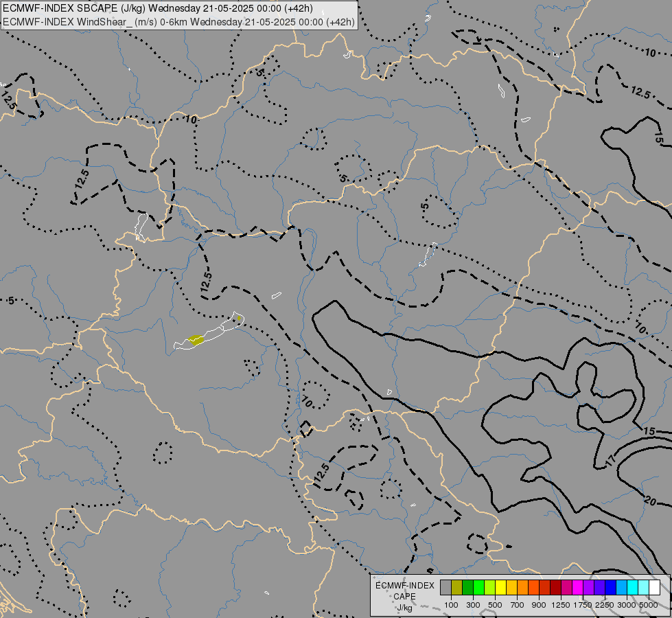The width and height of the screenshot is (672, 618).
Task: Select the grey CAPE legend swatch
Action: tap(445, 587)
